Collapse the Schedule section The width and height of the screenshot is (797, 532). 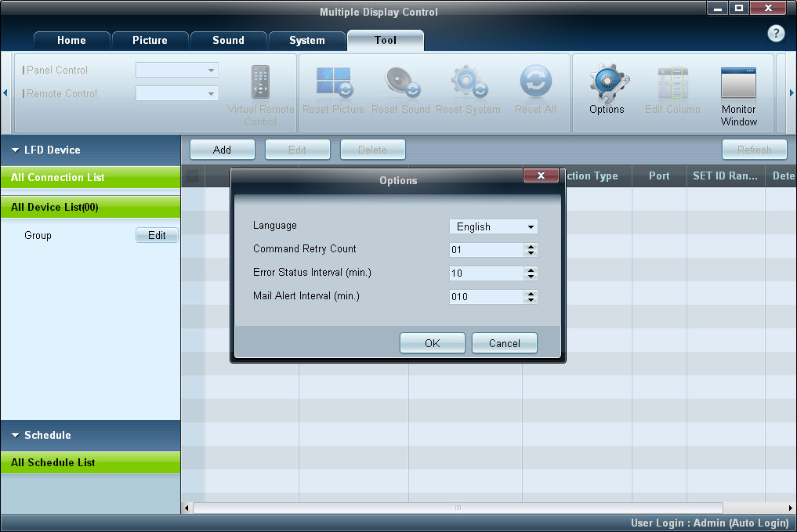pyautogui.click(x=15, y=436)
